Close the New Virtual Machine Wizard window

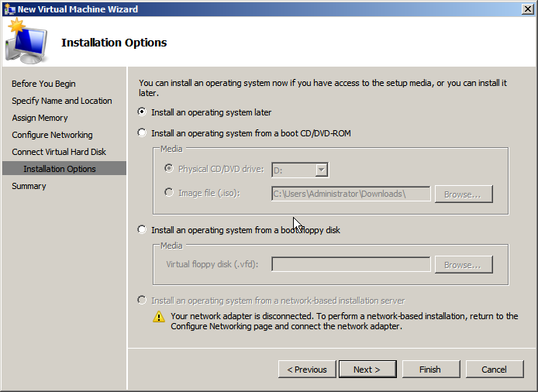pyautogui.click(x=527, y=9)
